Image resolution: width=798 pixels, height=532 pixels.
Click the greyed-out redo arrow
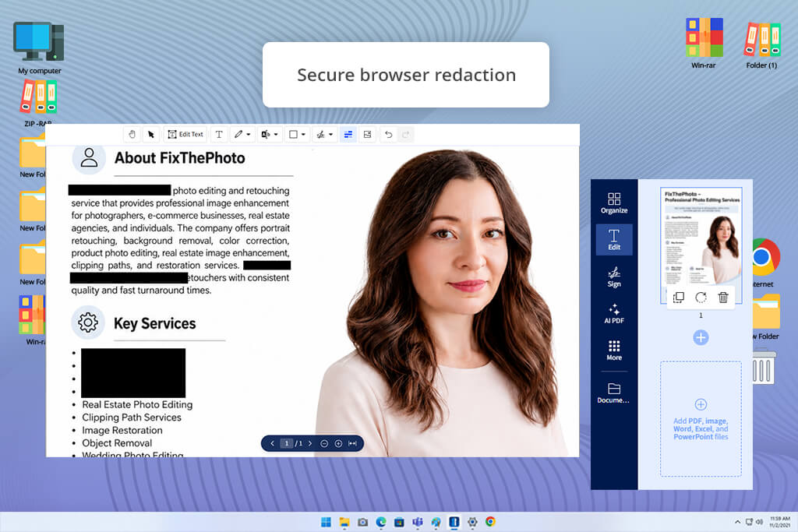(x=405, y=134)
